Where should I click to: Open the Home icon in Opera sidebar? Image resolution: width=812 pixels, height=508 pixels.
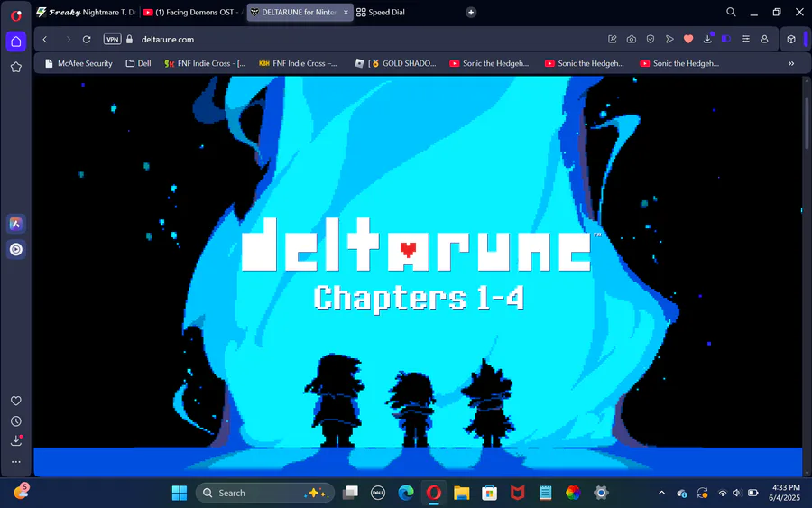tap(16, 42)
